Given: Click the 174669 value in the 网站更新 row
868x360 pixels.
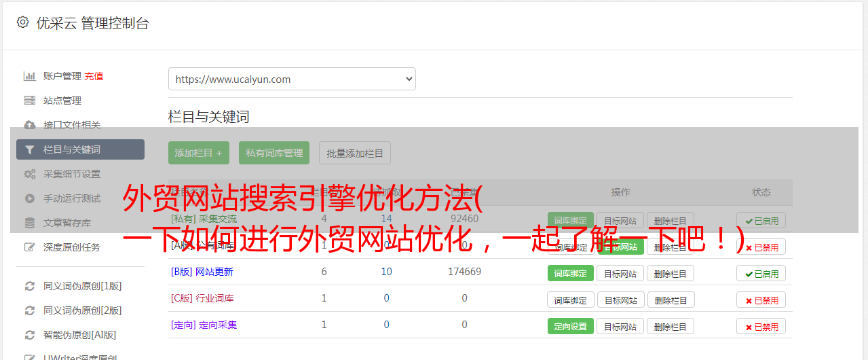Looking at the screenshot, I should pos(464,272).
